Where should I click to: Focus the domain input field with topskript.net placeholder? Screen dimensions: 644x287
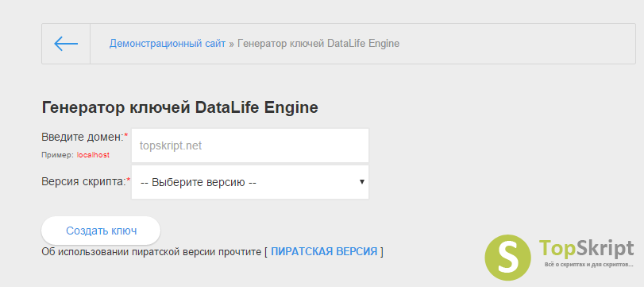[250, 145]
